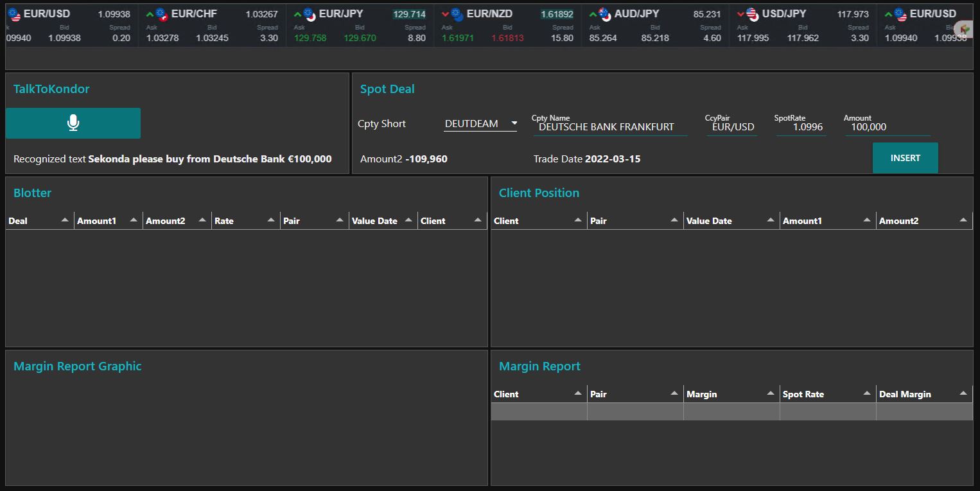Sort Margin Report by Pair column

pyautogui.click(x=635, y=394)
